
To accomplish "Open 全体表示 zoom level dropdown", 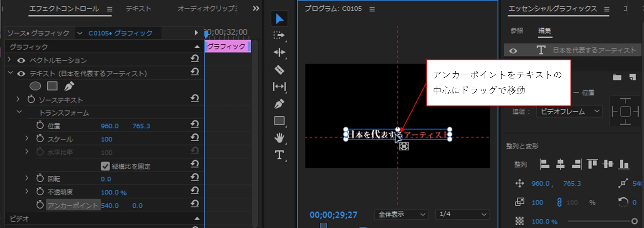I will coord(401,214).
